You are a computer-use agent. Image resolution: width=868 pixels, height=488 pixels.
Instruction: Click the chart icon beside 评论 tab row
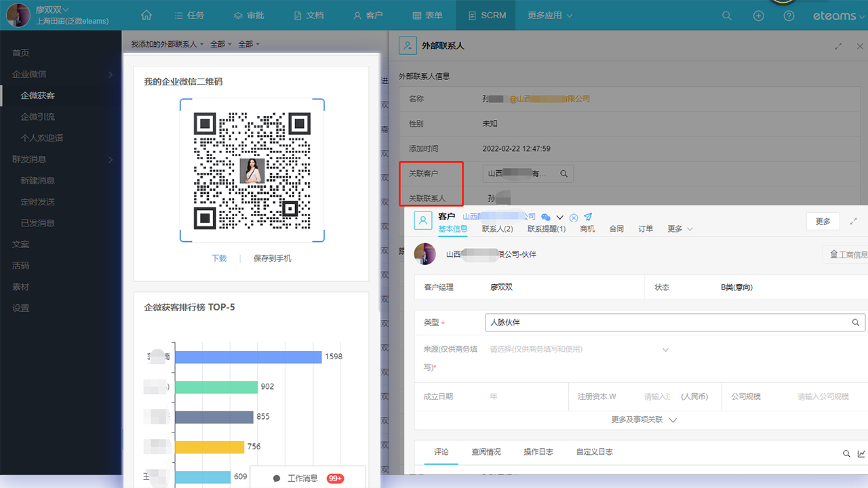tap(861, 453)
